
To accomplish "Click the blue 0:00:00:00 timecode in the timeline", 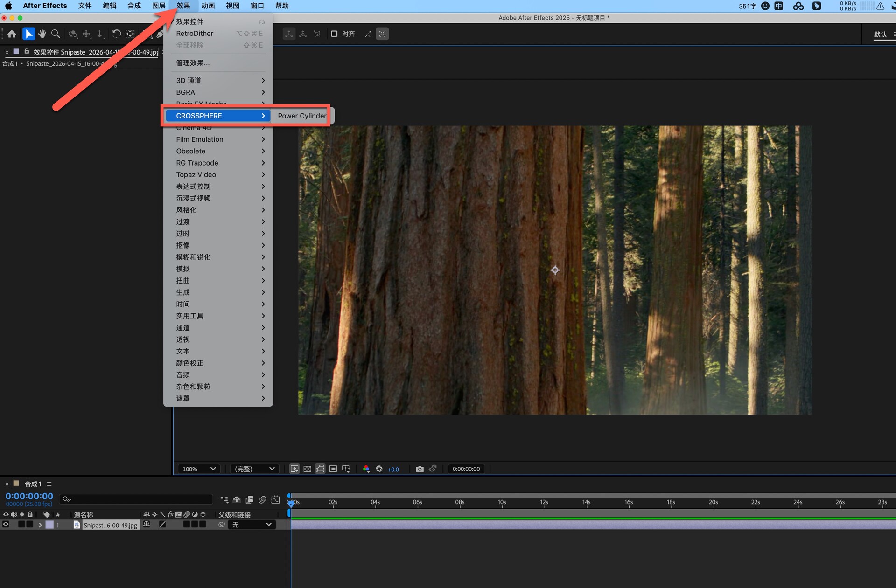I will [x=29, y=496].
